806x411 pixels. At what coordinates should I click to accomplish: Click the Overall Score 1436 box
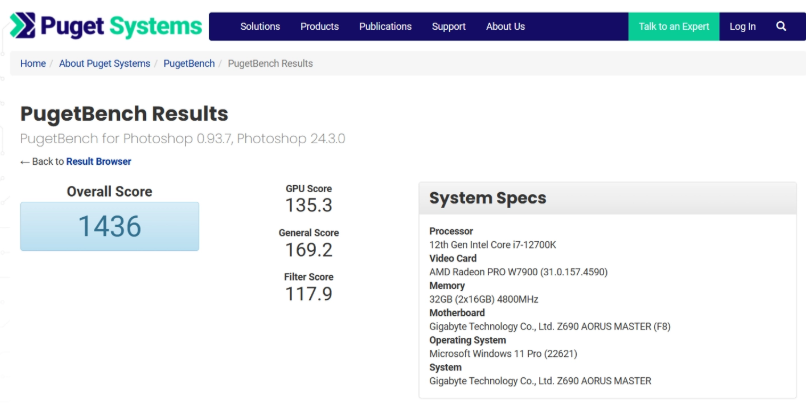coord(110,227)
